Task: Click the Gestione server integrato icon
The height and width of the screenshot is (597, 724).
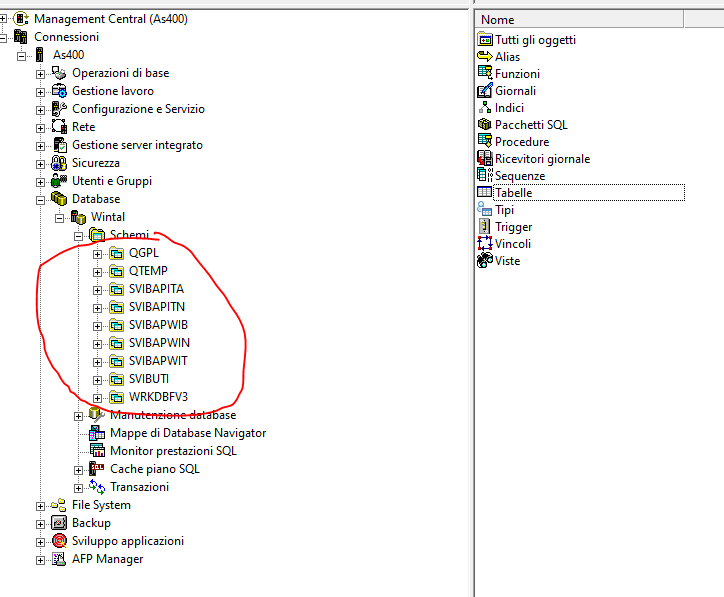Action: click(x=59, y=145)
